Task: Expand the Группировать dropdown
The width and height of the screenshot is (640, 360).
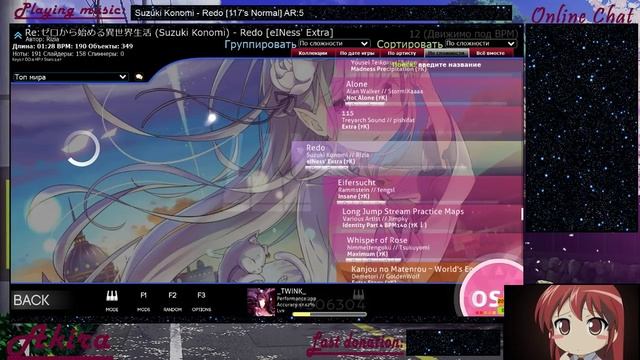Action: pyautogui.click(x=334, y=43)
